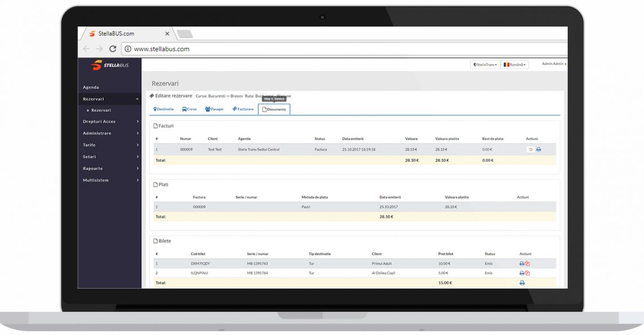Click client name Test Test in Facturi

(215, 150)
